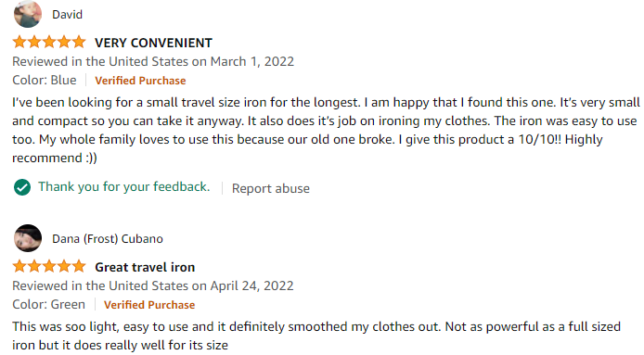This screenshot has width=644, height=355.
Task: Click David's review body text
Action: click(x=326, y=130)
